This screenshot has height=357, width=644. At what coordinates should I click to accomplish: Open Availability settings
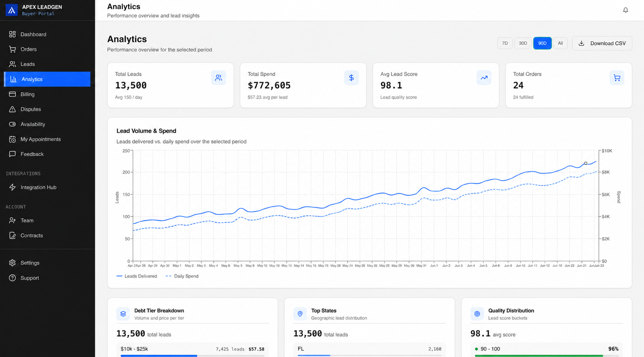pyautogui.click(x=47, y=124)
